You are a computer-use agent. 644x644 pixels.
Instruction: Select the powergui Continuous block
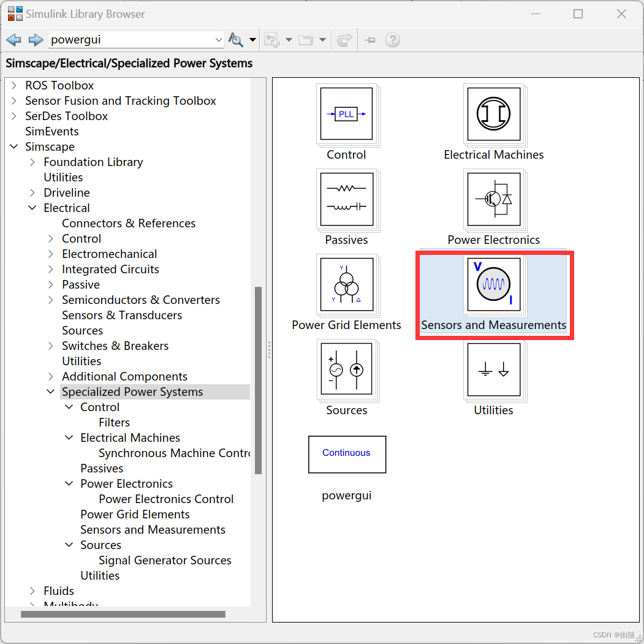[x=347, y=454]
